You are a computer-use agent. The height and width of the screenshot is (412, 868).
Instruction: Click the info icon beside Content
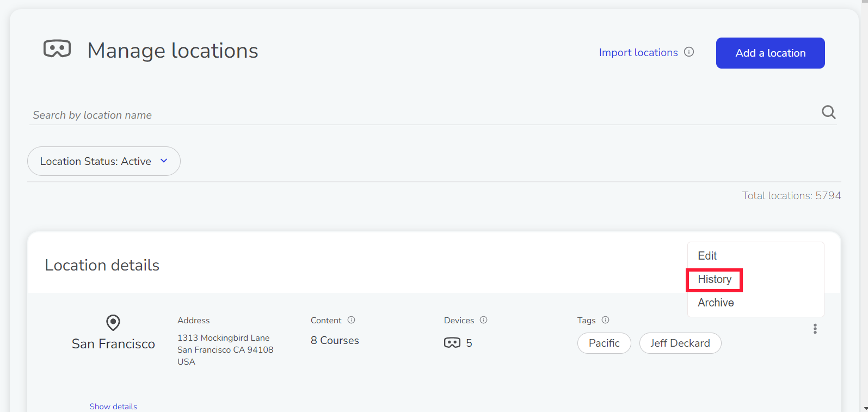[x=352, y=320]
